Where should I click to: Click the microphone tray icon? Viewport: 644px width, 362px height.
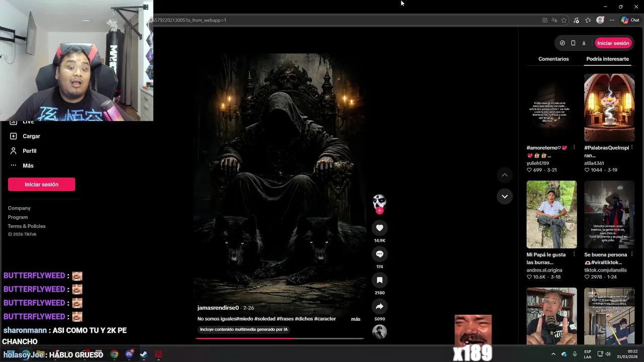(x=575, y=354)
